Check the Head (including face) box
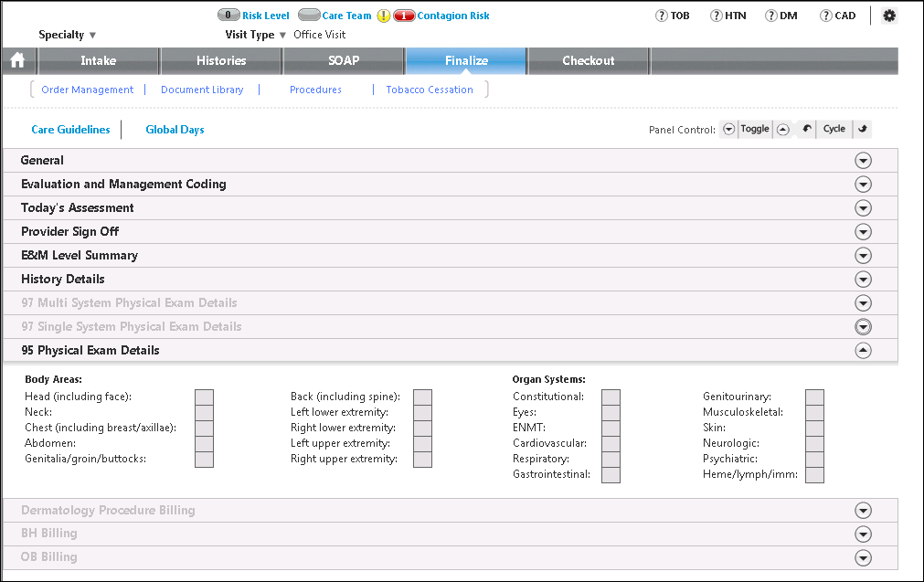 coord(204,397)
